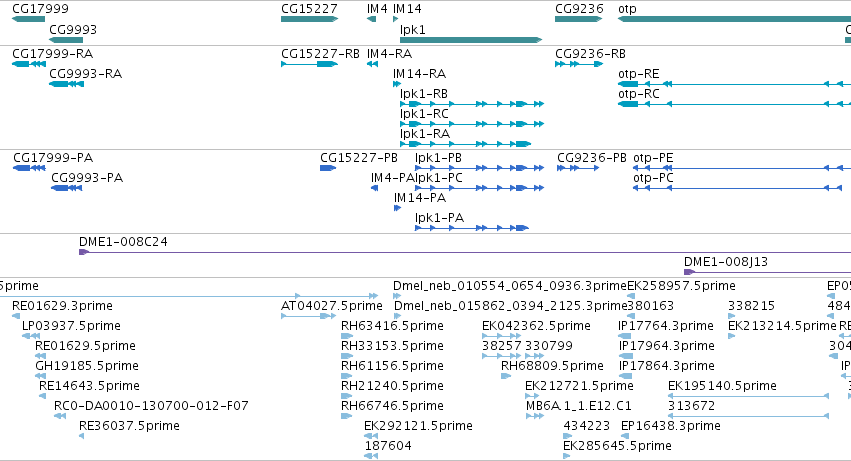Select transcript IM14-RA

pyautogui.click(x=420, y=74)
